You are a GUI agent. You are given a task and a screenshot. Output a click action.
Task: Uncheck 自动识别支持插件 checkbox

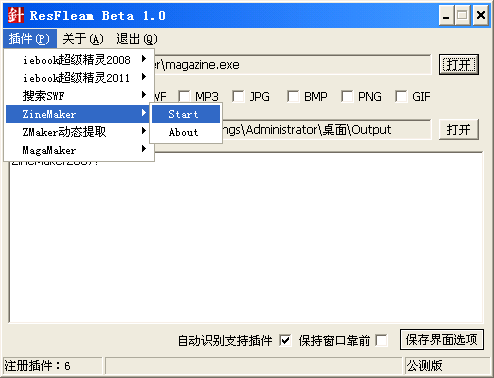tap(285, 341)
